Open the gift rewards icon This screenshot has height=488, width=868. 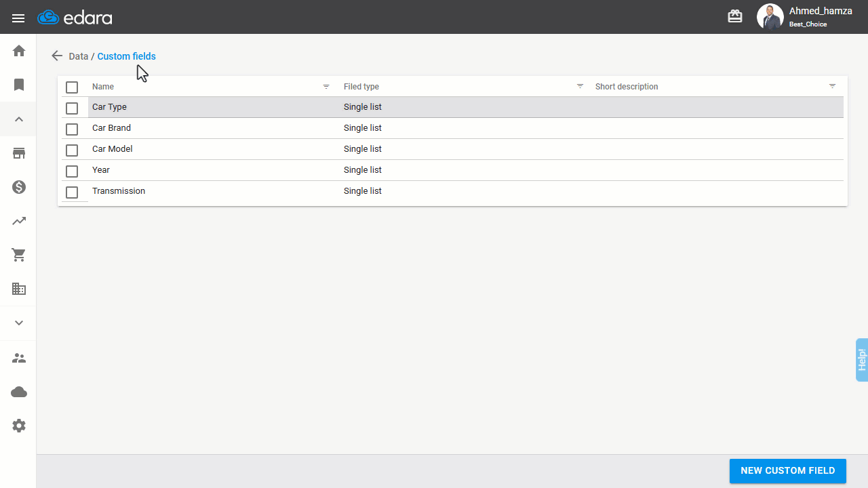coord(735,16)
